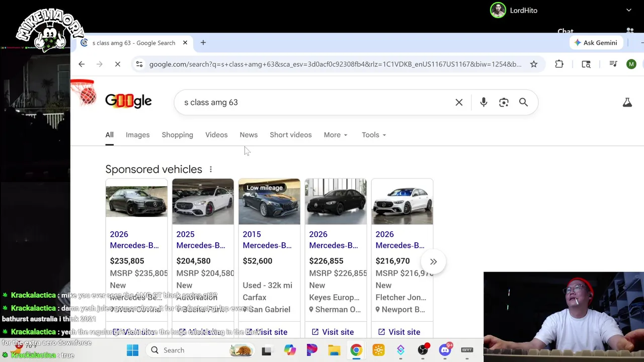Open the LordHito profile avatar
644x362 pixels.
(498, 10)
